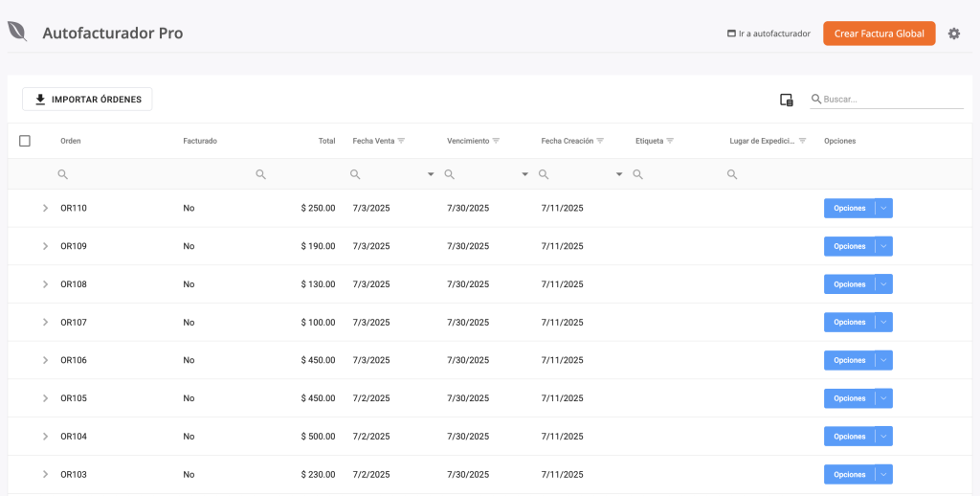Click Opciones button for order OR107
Image resolution: width=980 pixels, height=496 pixels.
pyautogui.click(x=850, y=322)
